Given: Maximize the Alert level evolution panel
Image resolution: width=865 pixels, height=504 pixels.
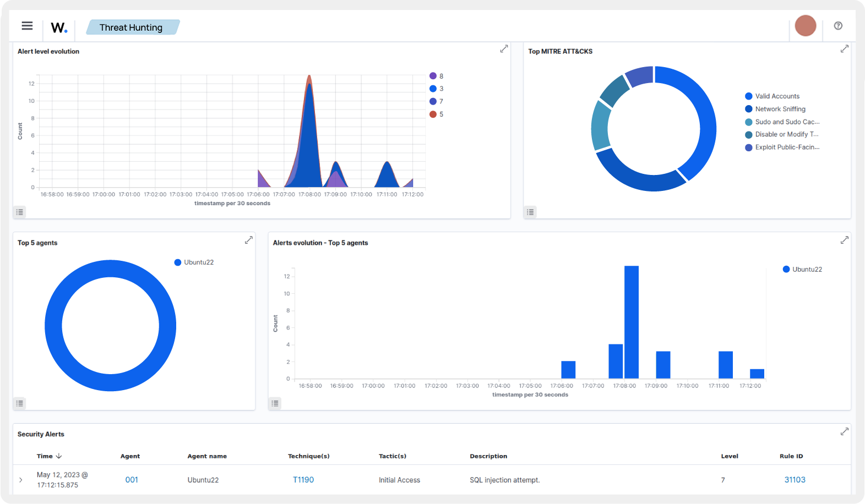Looking at the screenshot, I should tap(503, 49).
